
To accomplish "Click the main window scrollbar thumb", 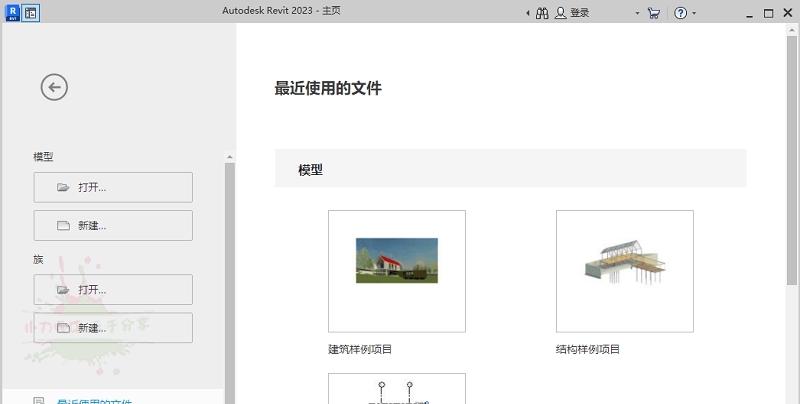I will pos(792,160).
